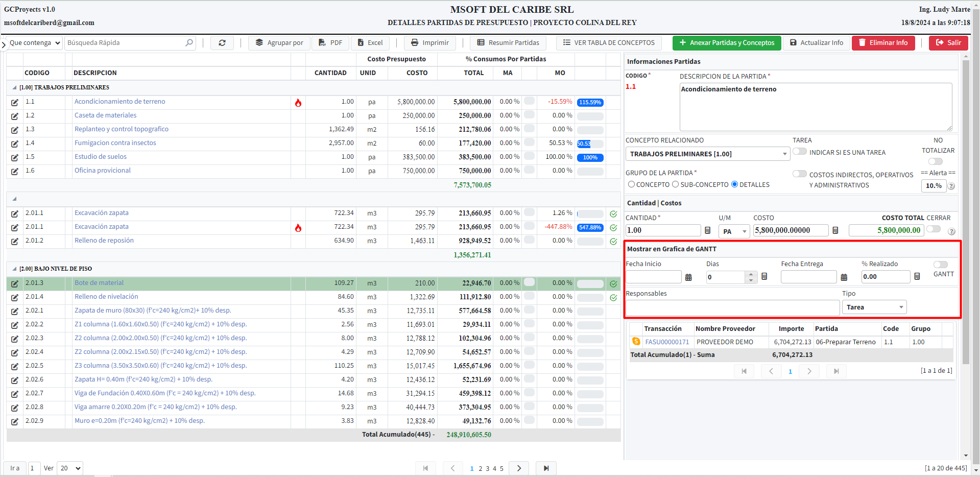
Task: Click the flame alert icon on Acondicionamiento de terreno
Action: 298,103
